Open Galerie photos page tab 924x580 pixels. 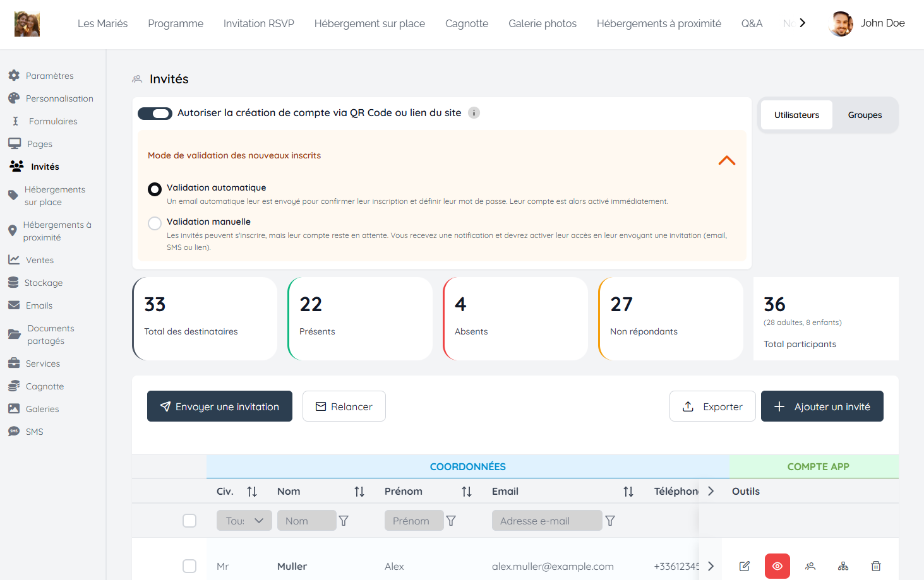tap(543, 23)
